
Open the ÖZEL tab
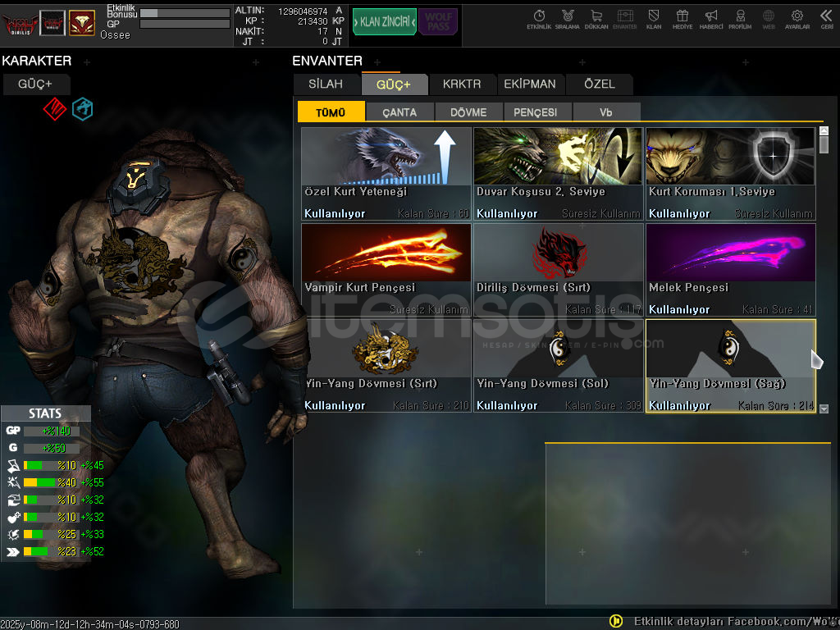600,84
